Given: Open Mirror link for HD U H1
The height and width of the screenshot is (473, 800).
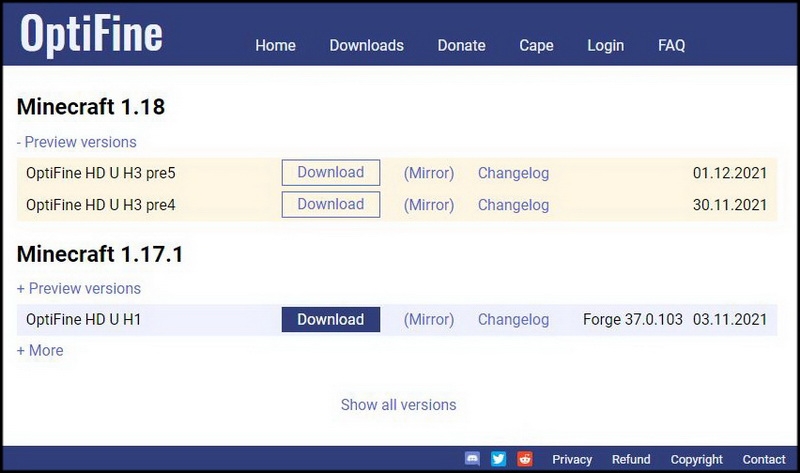Looking at the screenshot, I should click(429, 319).
